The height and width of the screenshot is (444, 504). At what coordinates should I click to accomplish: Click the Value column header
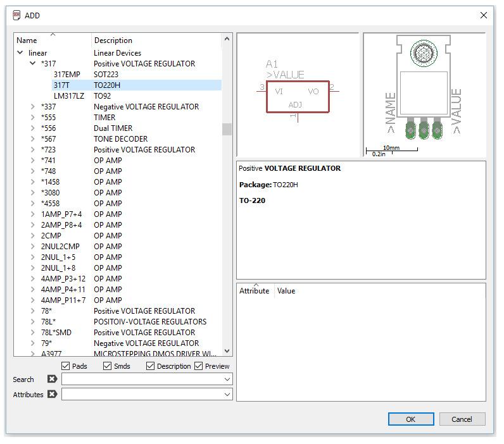point(286,290)
